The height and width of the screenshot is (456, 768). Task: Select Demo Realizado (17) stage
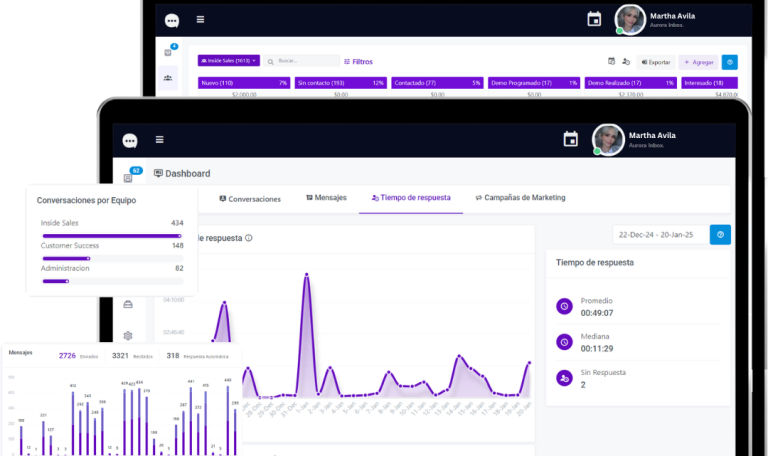coord(630,83)
